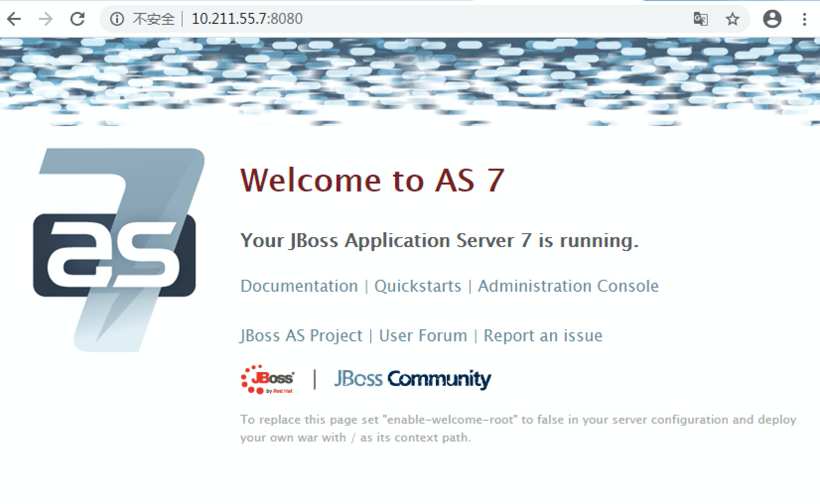Screen dimensions: 820x504
Task: Click the Report an issue link
Action: [x=543, y=336]
